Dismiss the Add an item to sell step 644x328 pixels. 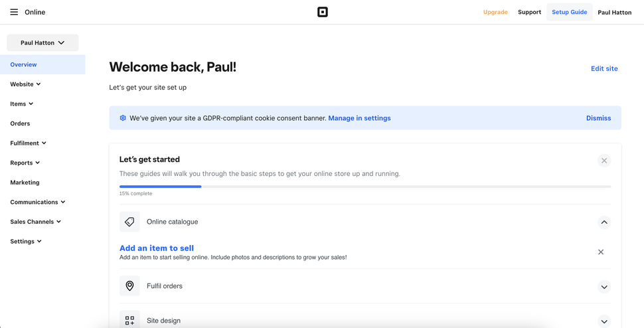click(600, 252)
